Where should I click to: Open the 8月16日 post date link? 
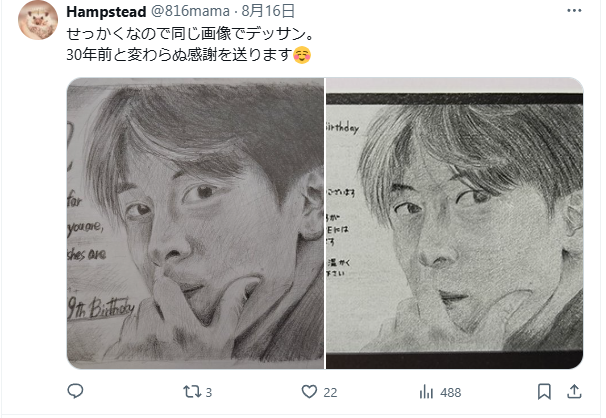coord(268,11)
